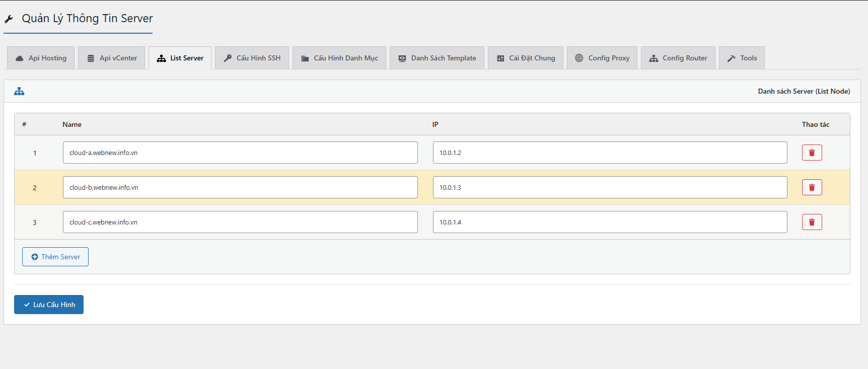Save with Lưu Cấu Hình button
This screenshot has height=369, width=868.
pos(49,305)
